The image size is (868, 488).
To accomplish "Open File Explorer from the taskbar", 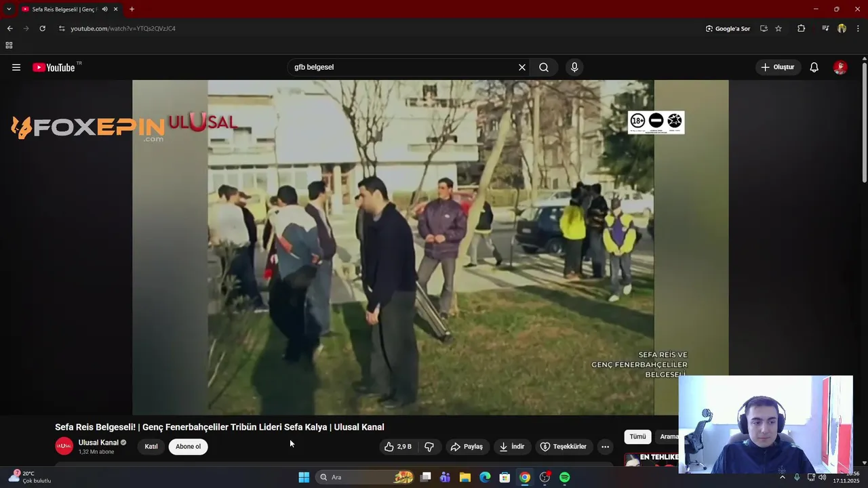I will (465, 477).
